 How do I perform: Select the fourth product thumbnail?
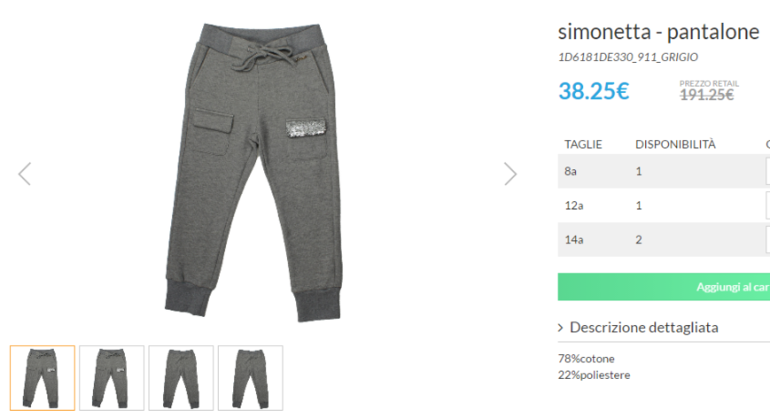click(x=250, y=378)
